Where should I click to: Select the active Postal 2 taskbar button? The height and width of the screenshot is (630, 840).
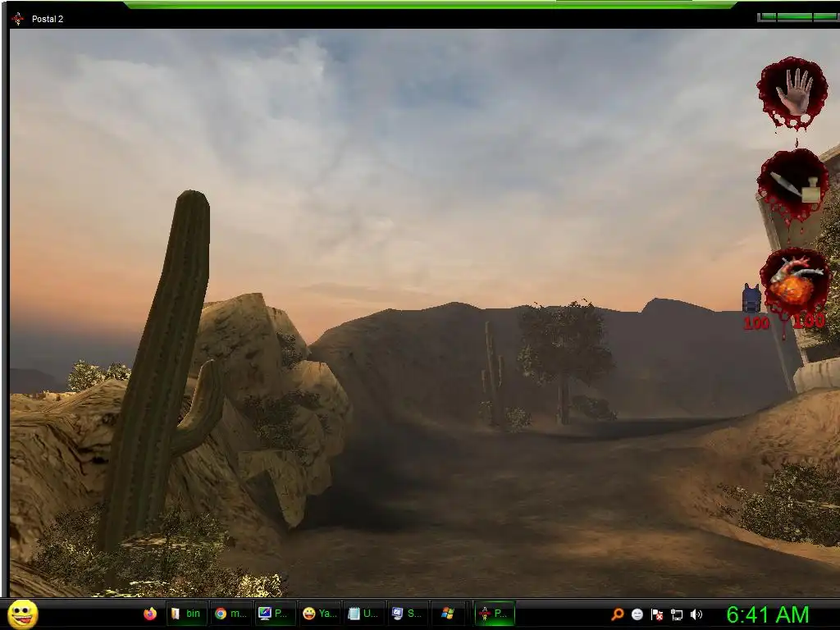pos(494,614)
